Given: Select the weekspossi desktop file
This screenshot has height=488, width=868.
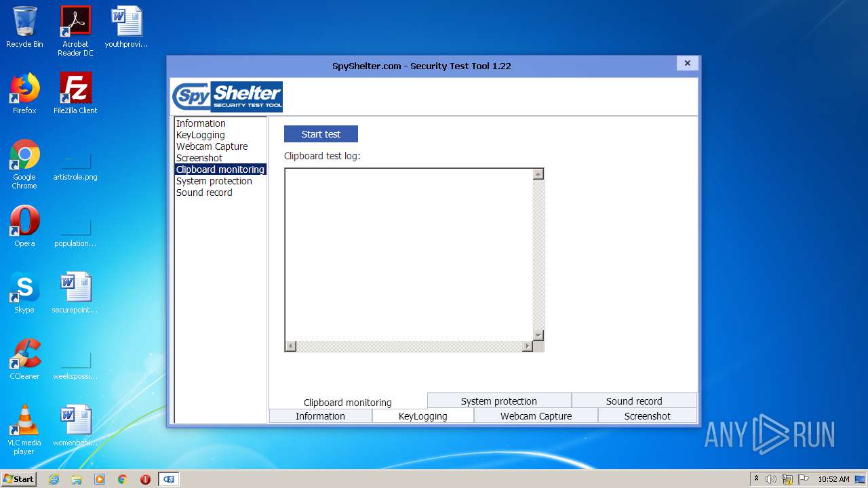Looking at the screenshot, I should click(x=75, y=366).
